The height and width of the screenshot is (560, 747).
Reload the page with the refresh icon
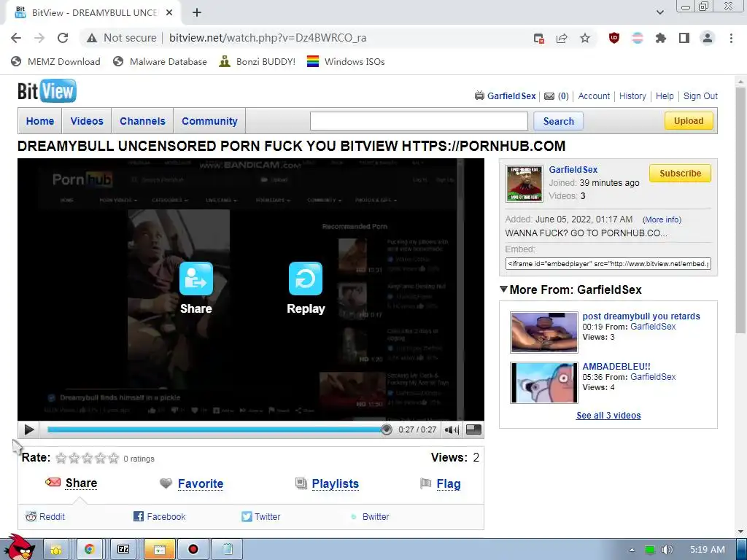coord(63,38)
